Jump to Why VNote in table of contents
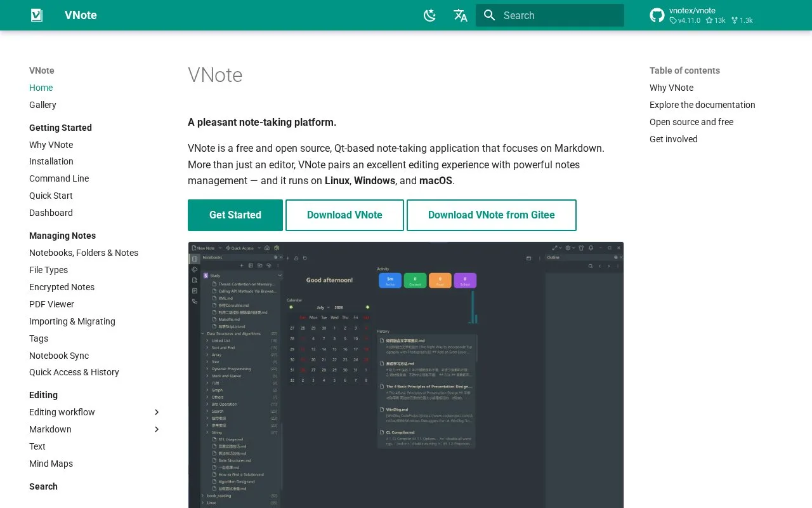The height and width of the screenshot is (508, 812). [671, 88]
